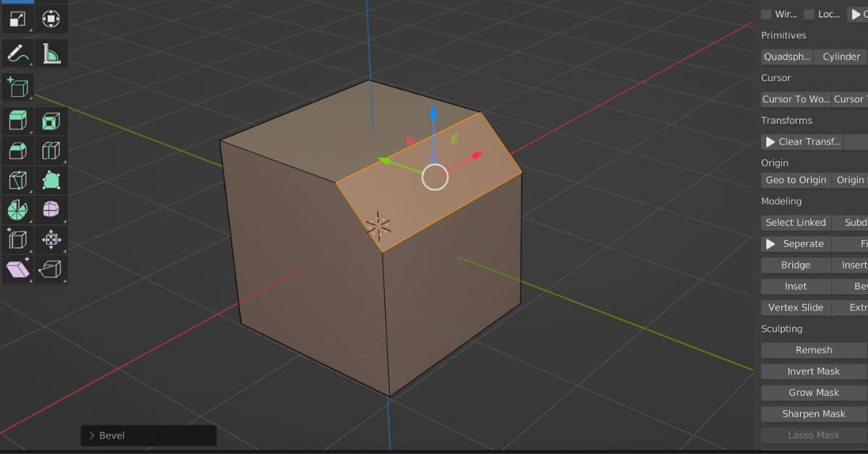This screenshot has width=868, height=454.
Task: Select the Bevel tool in toolbar
Action: (17, 150)
